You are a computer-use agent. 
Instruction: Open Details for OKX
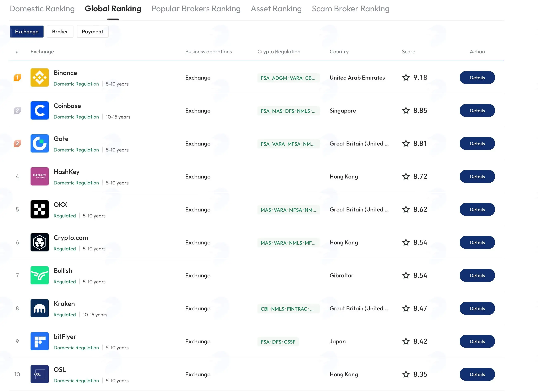click(x=477, y=210)
